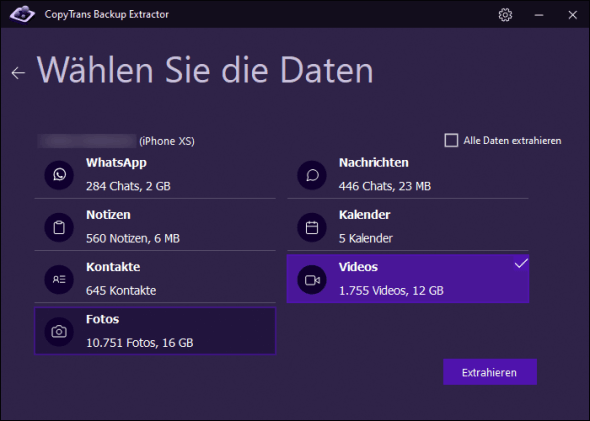Go back with the left arrow
This screenshot has width=590, height=421.
18,73
